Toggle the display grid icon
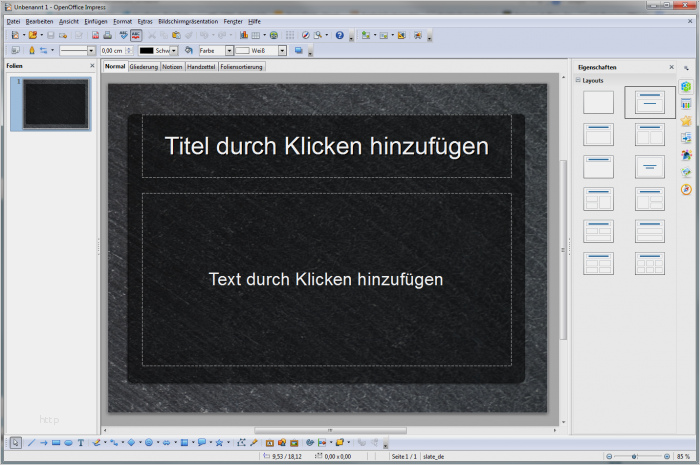 coord(290,35)
